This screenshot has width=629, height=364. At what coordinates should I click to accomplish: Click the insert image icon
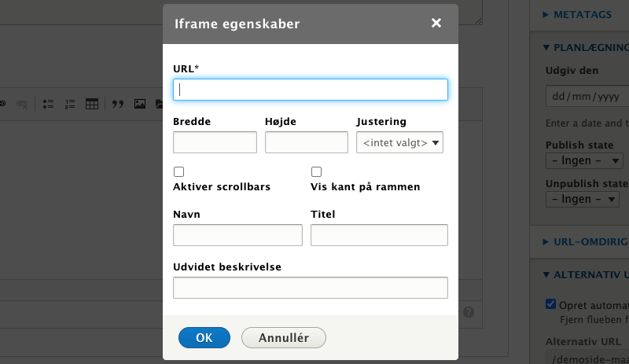point(140,104)
